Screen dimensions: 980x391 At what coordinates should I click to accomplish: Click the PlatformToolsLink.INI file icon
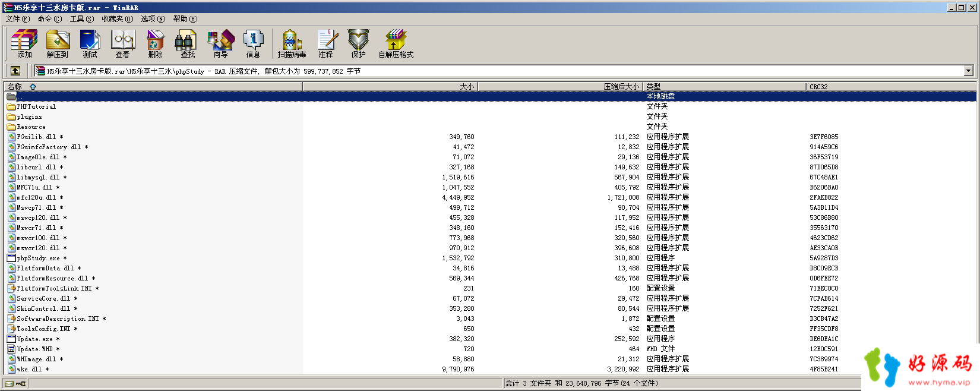pos(11,288)
